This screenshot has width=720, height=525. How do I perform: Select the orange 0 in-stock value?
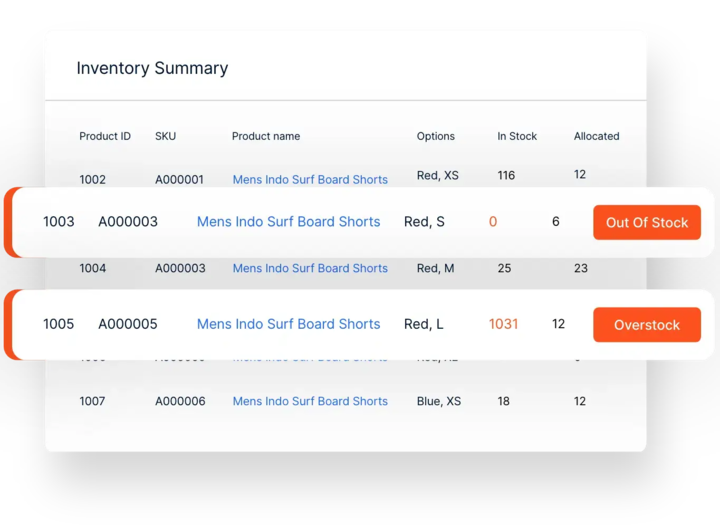493,222
